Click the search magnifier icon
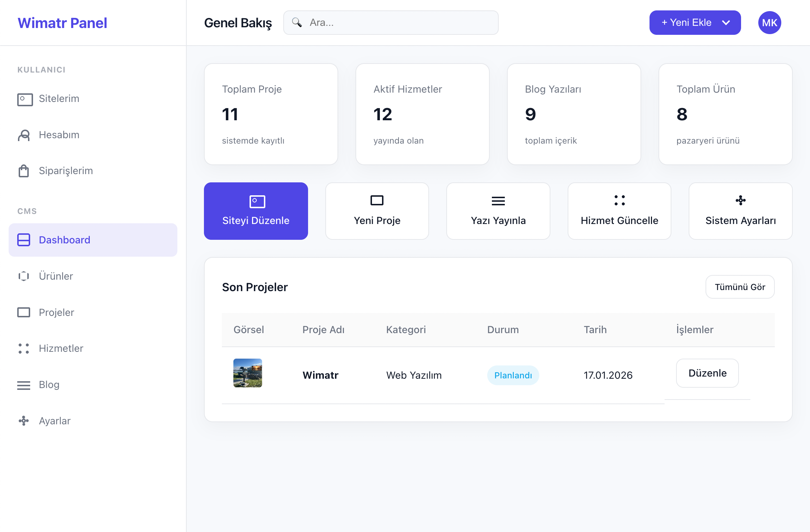The height and width of the screenshot is (532, 810). 297,23
